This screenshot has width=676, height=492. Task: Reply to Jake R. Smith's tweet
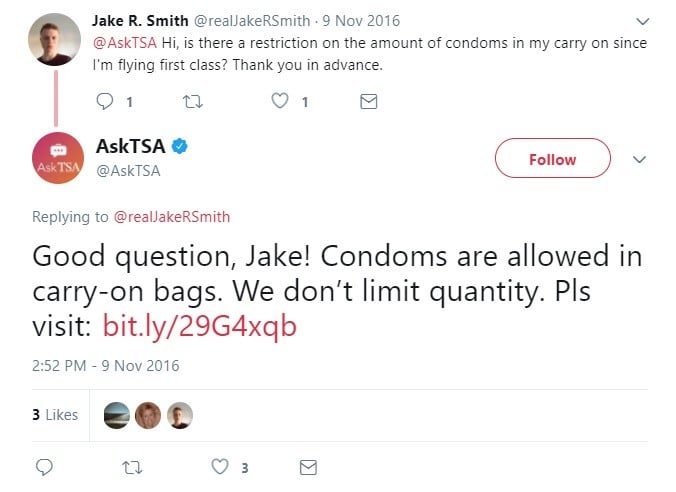point(105,102)
